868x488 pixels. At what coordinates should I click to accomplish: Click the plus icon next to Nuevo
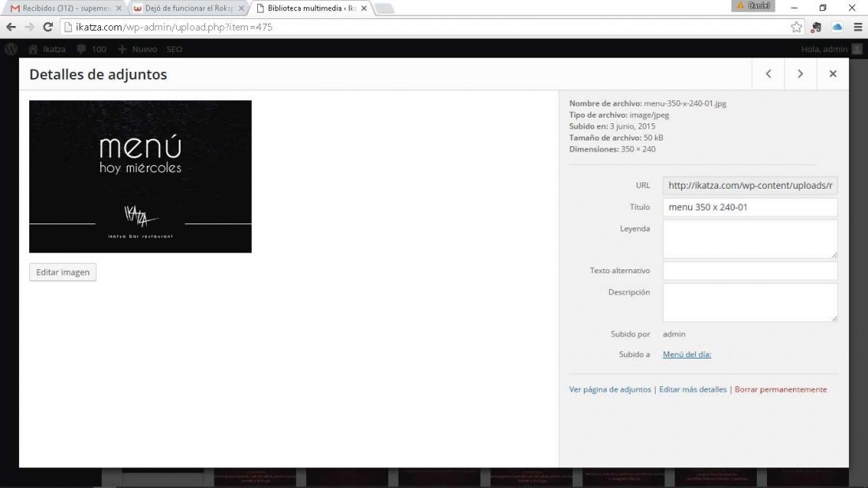coord(122,49)
